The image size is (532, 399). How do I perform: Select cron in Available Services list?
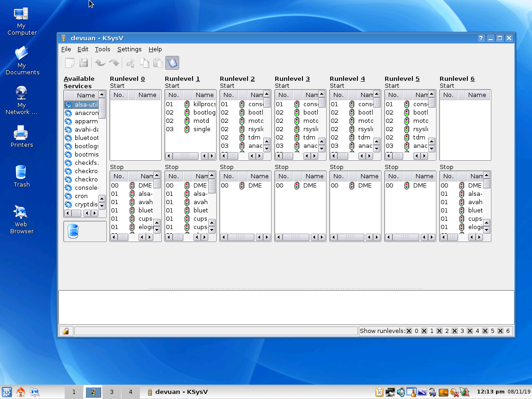coord(81,196)
